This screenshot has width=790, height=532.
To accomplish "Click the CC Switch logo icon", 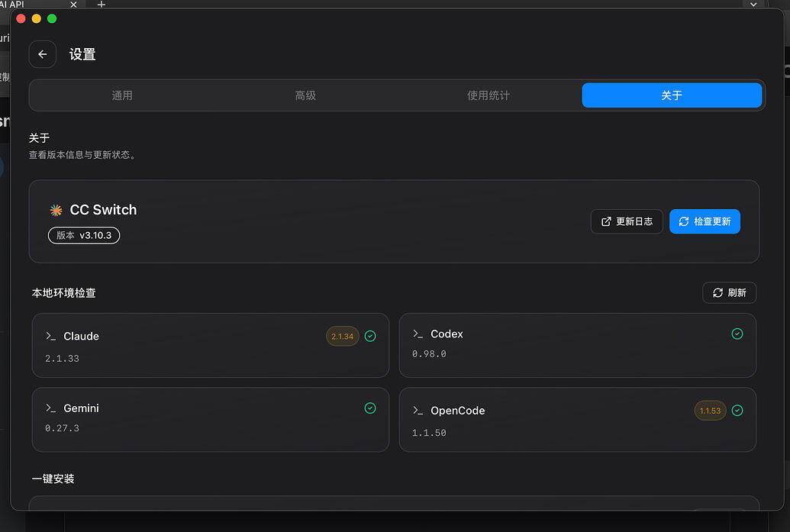I will click(x=56, y=210).
